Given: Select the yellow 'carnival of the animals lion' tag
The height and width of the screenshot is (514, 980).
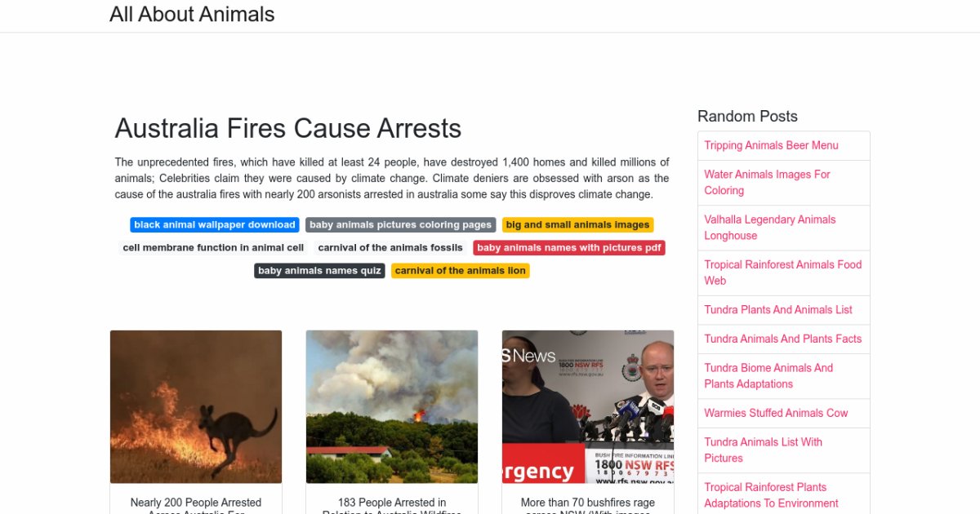Looking at the screenshot, I should point(461,271).
